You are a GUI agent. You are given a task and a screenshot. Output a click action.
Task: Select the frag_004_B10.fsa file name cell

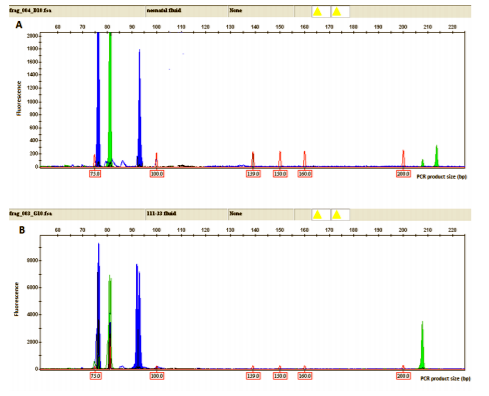(77, 11)
